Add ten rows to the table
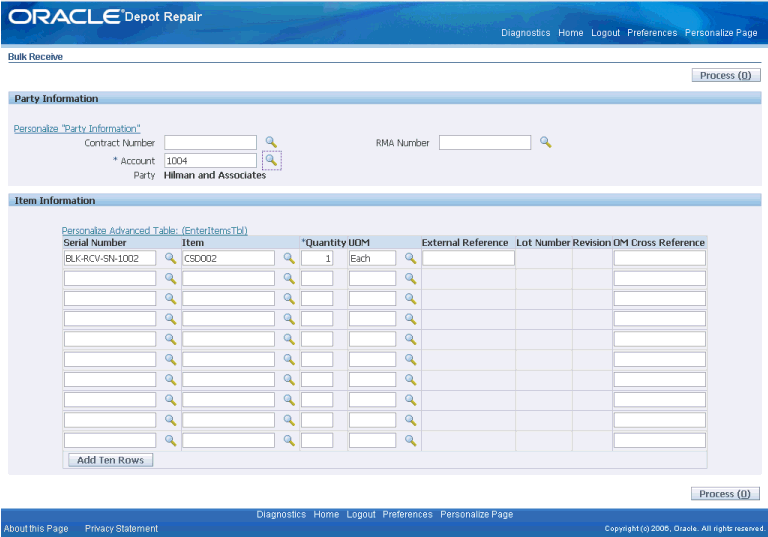This screenshot has width=768, height=537. point(110,460)
